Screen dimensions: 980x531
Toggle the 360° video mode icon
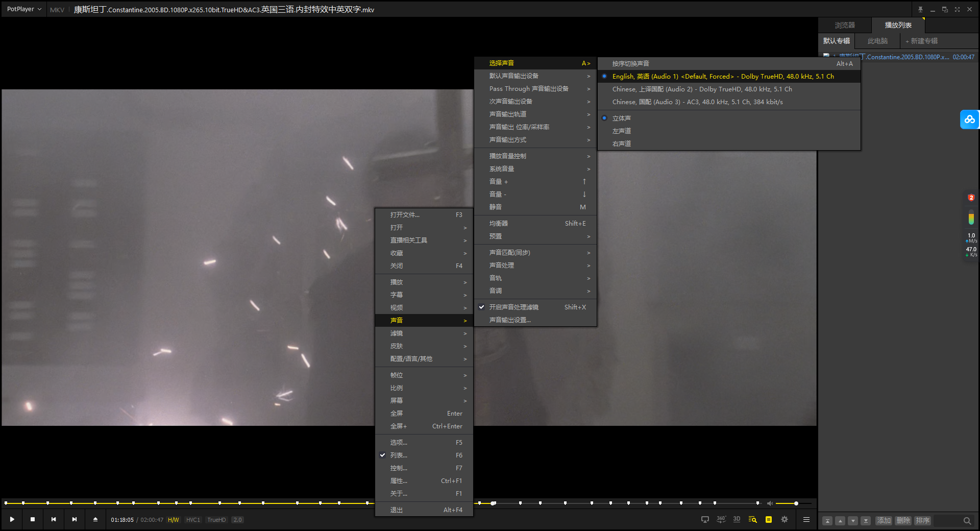[721, 519]
